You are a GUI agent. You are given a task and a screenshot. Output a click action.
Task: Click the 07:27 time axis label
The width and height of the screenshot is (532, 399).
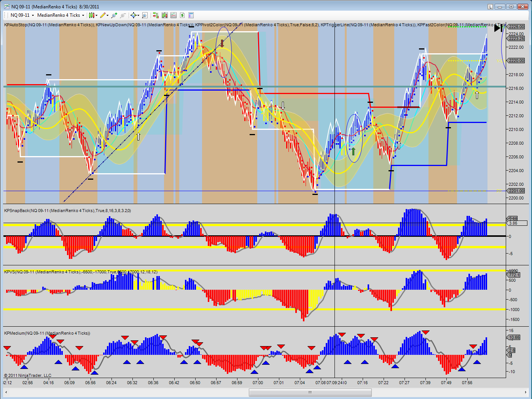pos(404,383)
